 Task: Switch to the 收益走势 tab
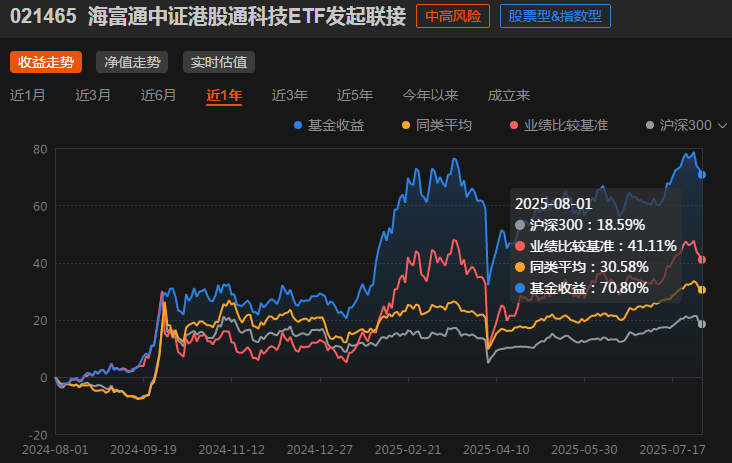click(x=46, y=62)
